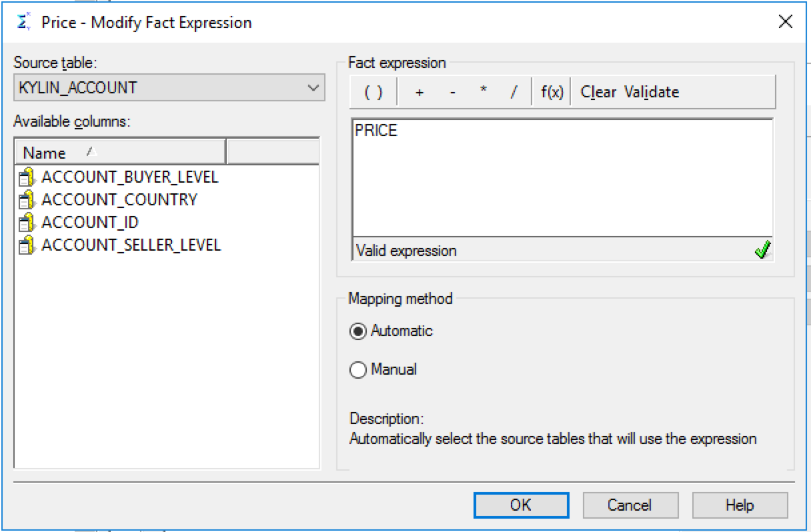The width and height of the screenshot is (811, 532).
Task: Insert the divide slash operator
Action: tap(514, 92)
